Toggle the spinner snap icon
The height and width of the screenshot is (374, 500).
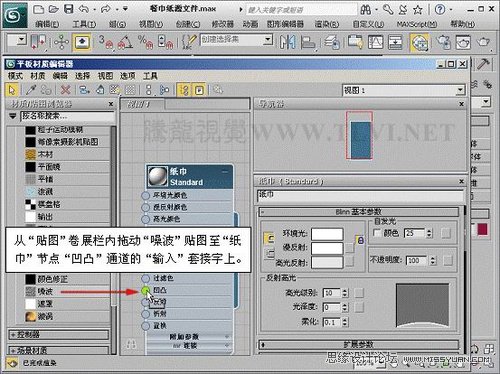pos(165,42)
